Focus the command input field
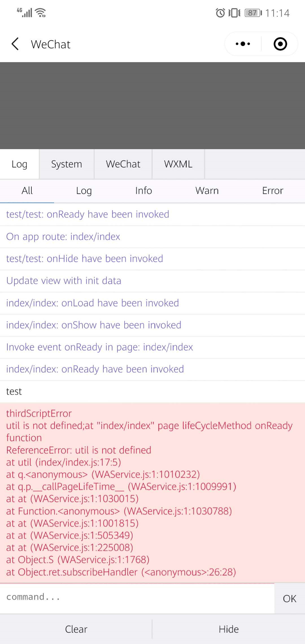 coord(137,597)
